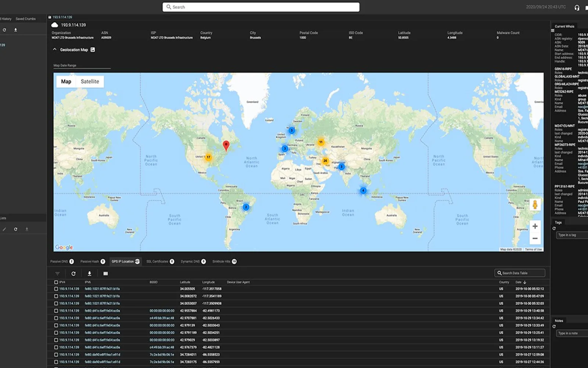
Task: Click the blue cluster marker labeled 2 in Brazil
Action: click(246, 207)
